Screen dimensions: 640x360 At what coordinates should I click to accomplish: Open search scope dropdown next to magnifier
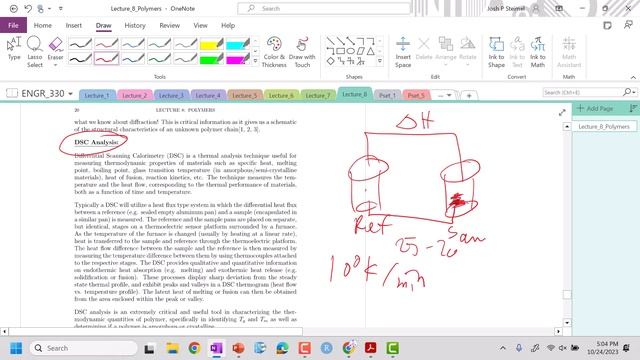pos(634,93)
